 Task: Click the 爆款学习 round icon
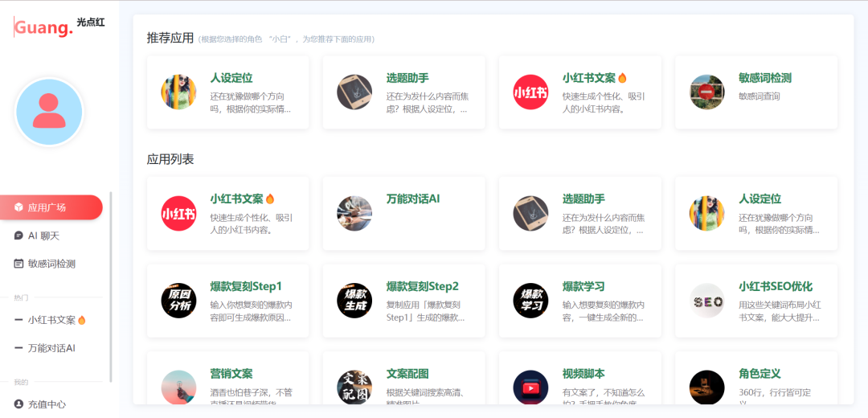point(531,301)
